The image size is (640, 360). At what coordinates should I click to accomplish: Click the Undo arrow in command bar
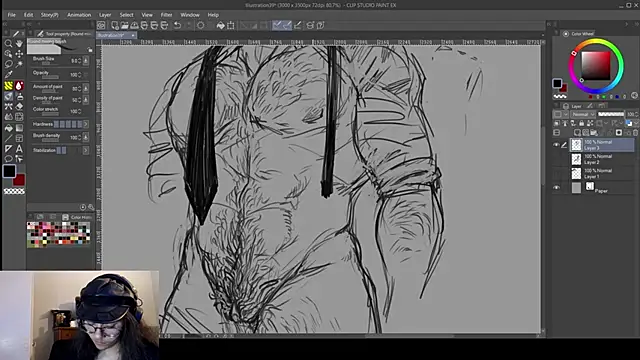178,25
